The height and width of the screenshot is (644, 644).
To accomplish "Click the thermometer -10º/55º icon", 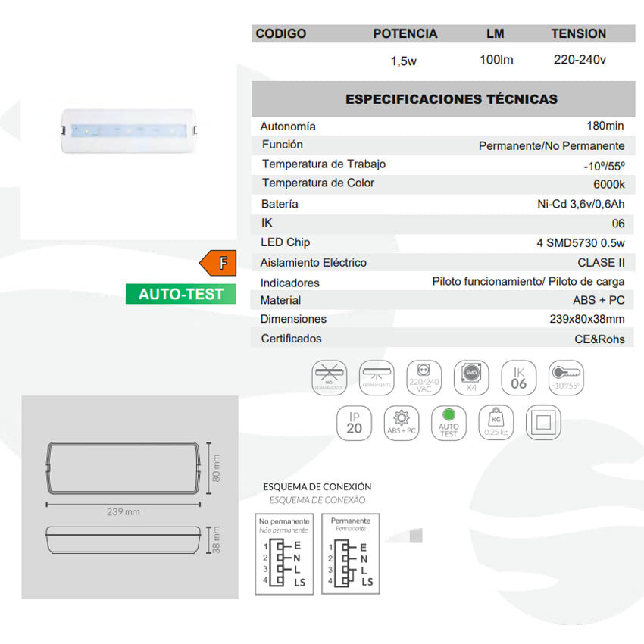I will click(x=567, y=378).
